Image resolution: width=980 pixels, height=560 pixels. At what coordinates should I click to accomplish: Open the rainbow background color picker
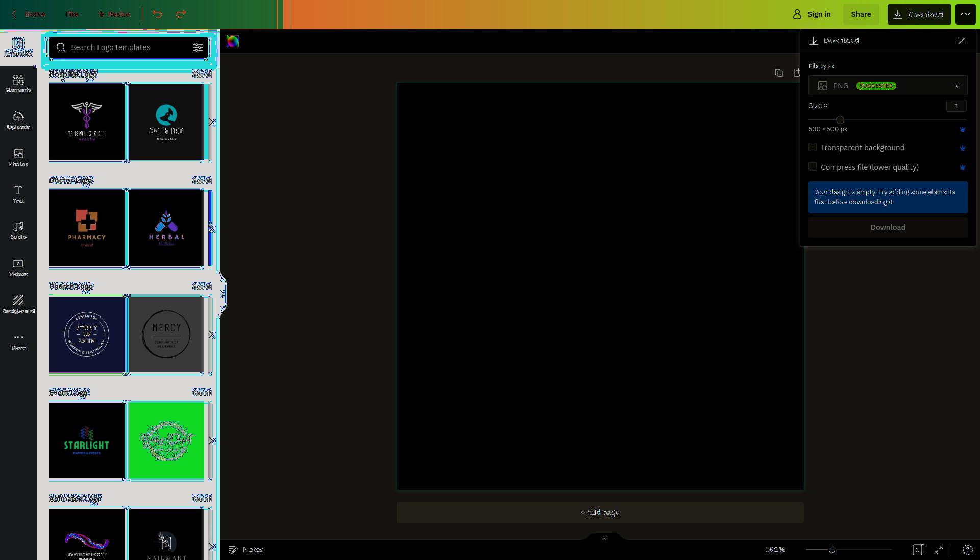(233, 41)
